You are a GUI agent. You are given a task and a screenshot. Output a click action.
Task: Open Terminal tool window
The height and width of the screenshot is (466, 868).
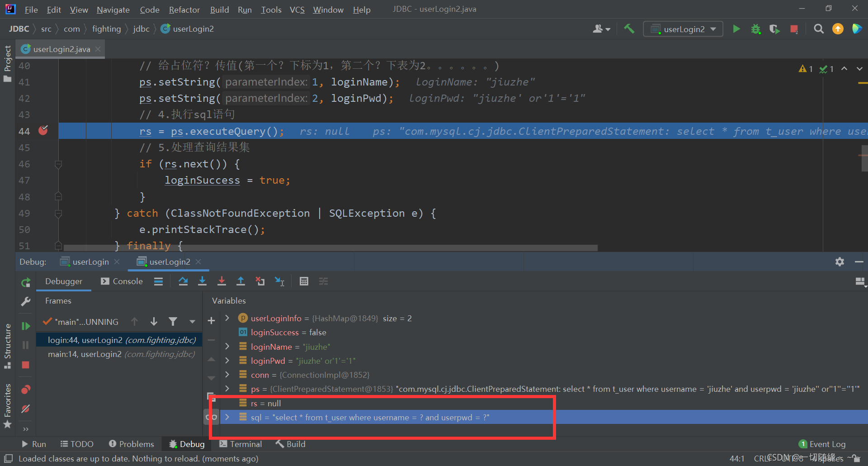pos(241,444)
